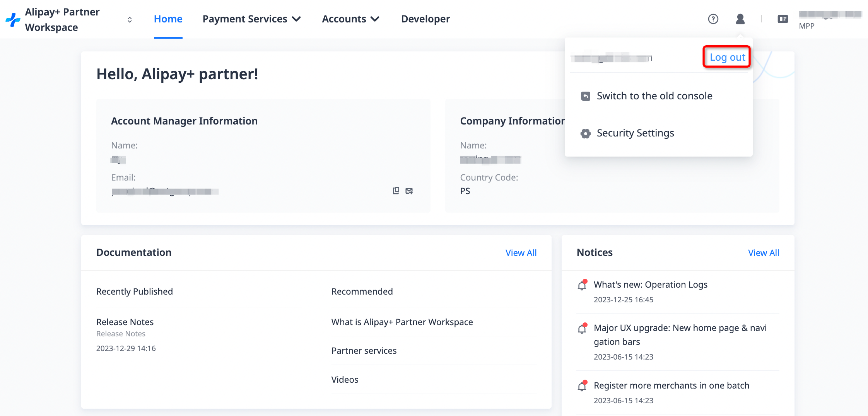Copy the account manager email address
Image resolution: width=868 pixels, height=416 pixels.
click(396, 191)
